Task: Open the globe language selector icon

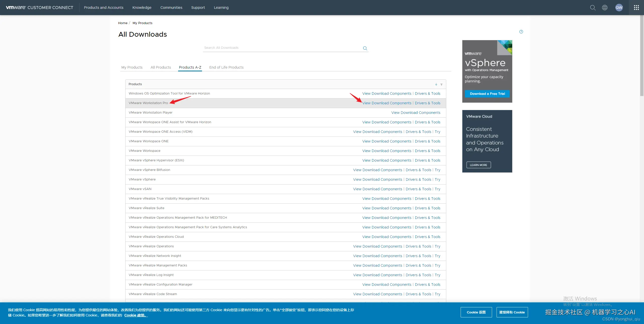Action: (x=605, y=8)
